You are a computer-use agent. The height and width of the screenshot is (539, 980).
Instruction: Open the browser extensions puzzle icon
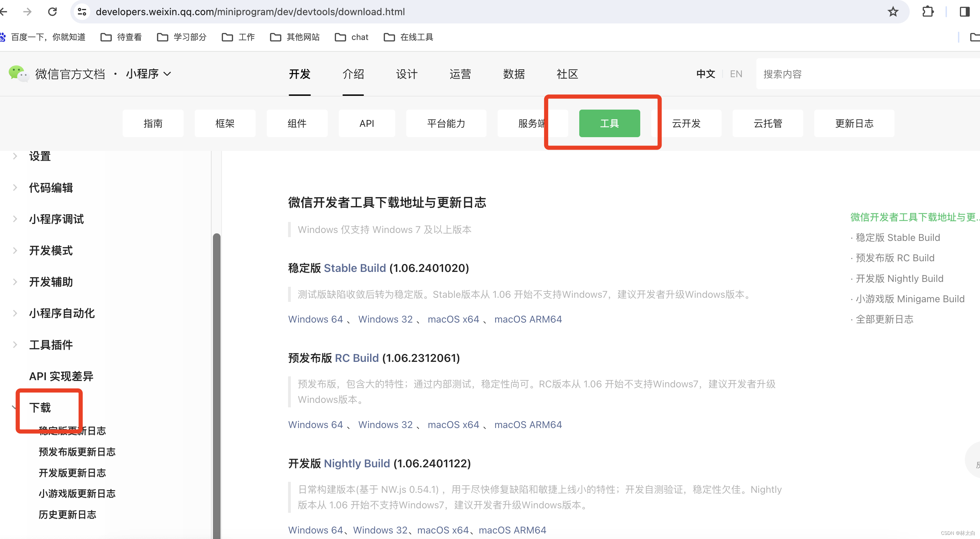[x=928, y=12]
